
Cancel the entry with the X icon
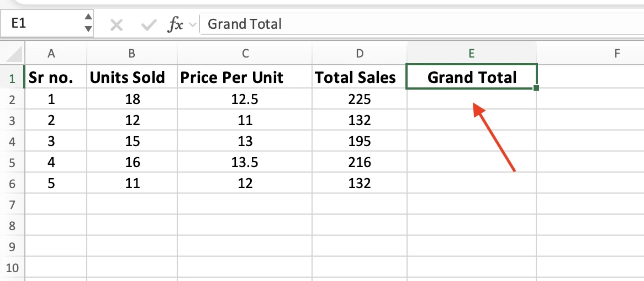[117, 25]
